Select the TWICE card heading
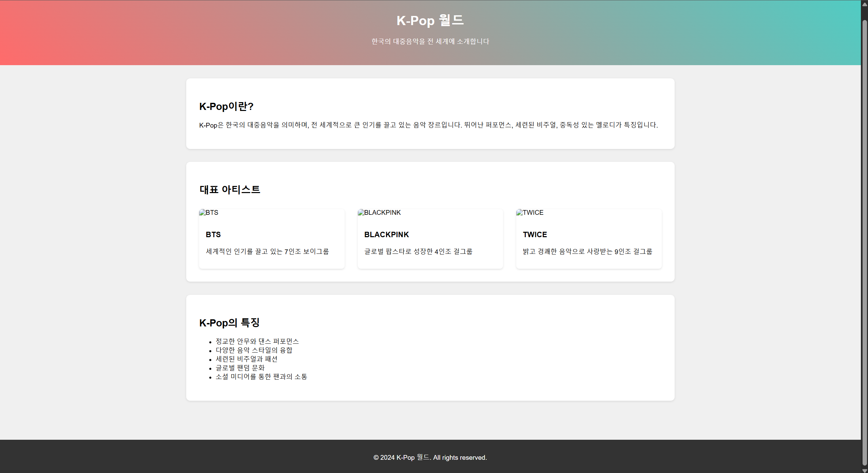This screenshot has height=473, width=868. (x=535, y=234)
